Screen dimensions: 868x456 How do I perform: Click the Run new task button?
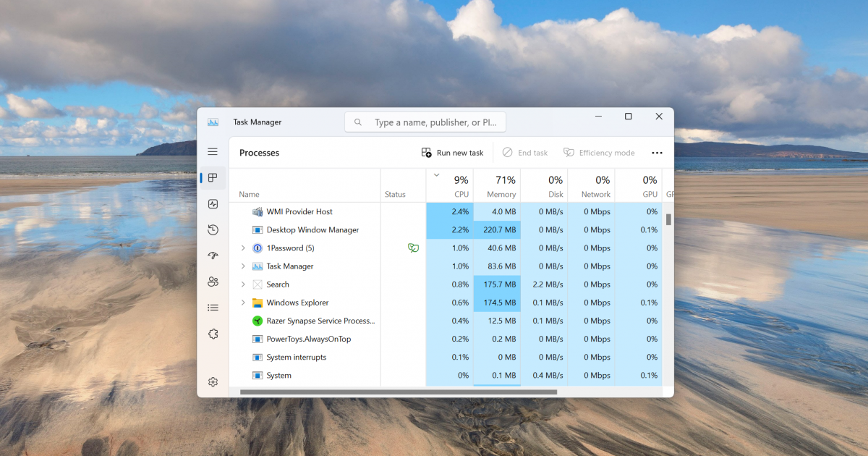click(x=452, y=152)
